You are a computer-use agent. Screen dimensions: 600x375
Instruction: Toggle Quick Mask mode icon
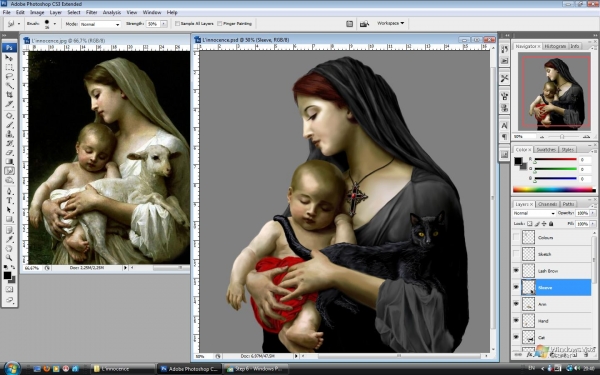pyautogui.click(x=9, y=289)
